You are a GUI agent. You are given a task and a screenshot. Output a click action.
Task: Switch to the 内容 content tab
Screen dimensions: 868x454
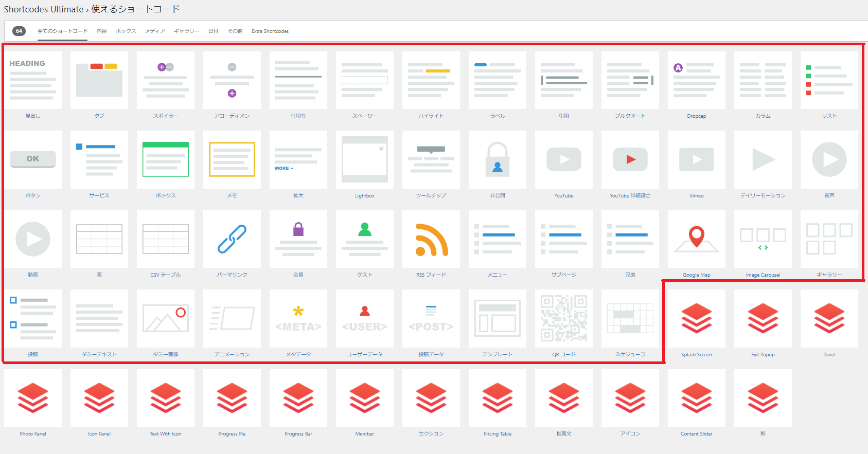102,31
